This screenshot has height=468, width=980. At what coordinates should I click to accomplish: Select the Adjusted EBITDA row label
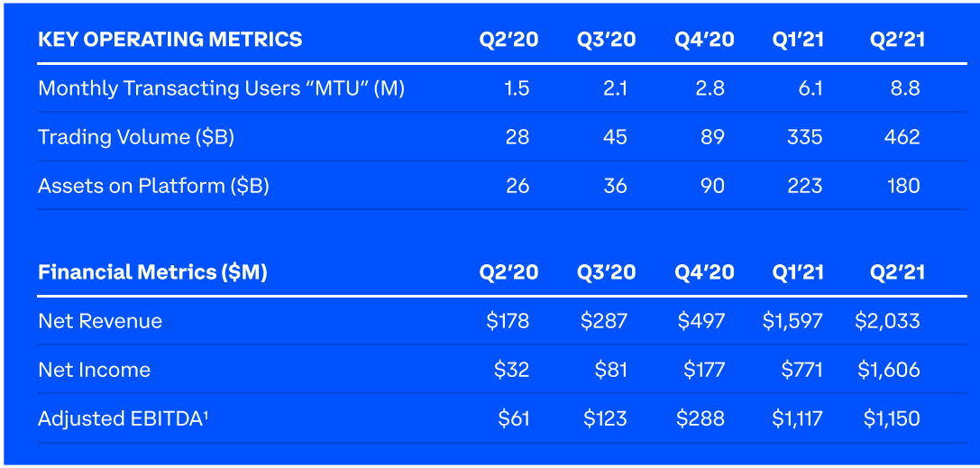pos(124,418)
